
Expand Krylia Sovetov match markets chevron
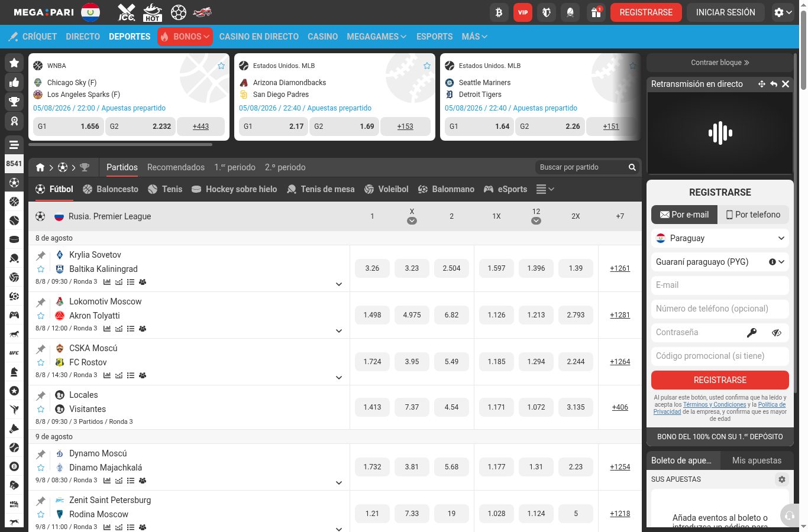(339, 284)
